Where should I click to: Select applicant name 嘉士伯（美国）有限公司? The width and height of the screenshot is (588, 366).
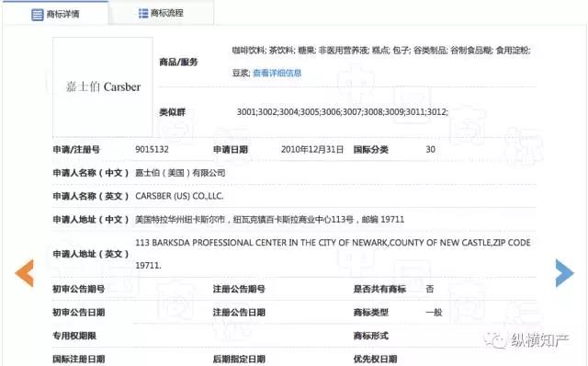click(180, 173)
